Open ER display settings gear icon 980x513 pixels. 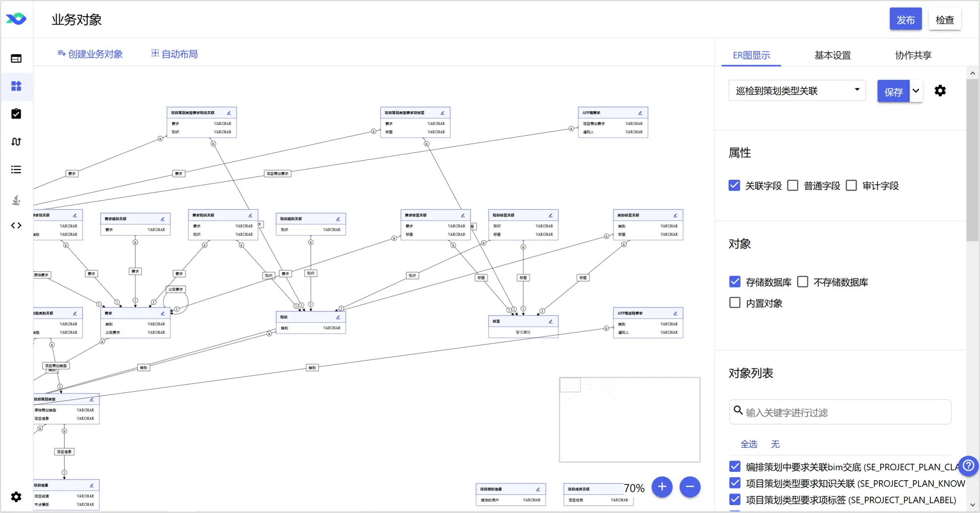click(x=940, y=91)
